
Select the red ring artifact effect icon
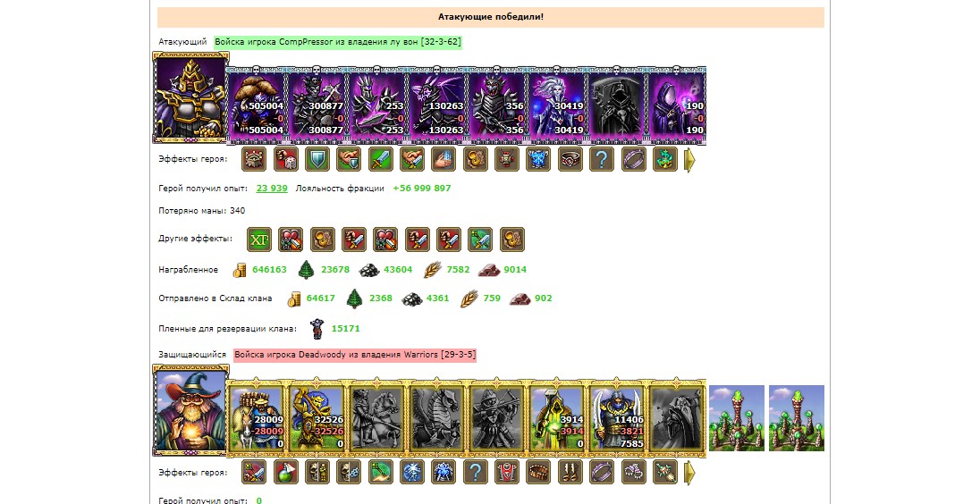[570, 159]
